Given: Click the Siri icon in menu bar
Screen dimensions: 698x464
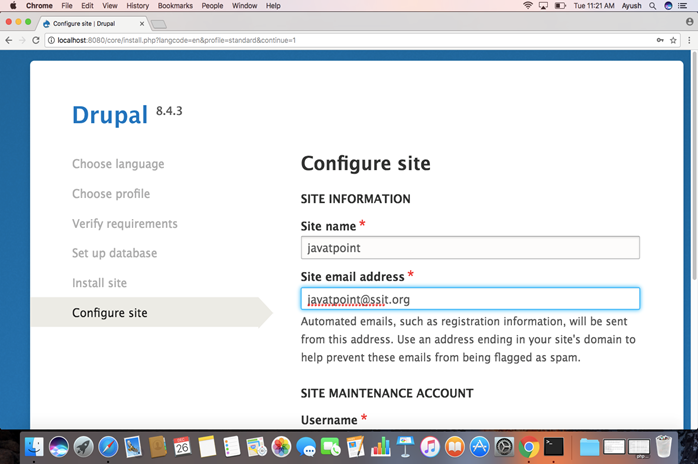Looking at the screenshot, I should click(x=668, y=5).
